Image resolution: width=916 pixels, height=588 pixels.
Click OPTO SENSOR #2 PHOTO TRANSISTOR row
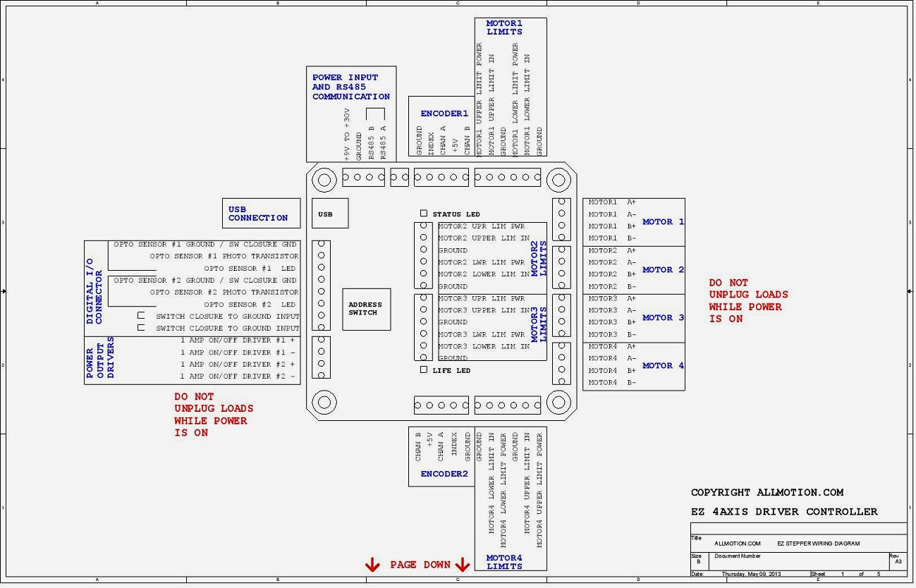point(224,292)
